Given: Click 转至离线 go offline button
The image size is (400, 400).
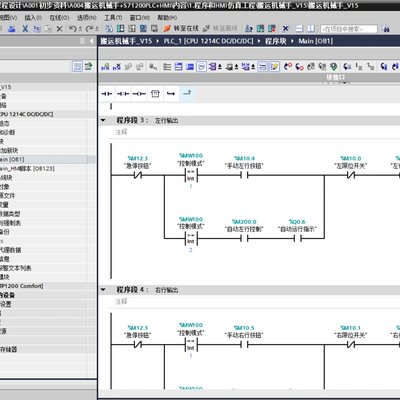Looking at the screenshot, I should [220, 29].
